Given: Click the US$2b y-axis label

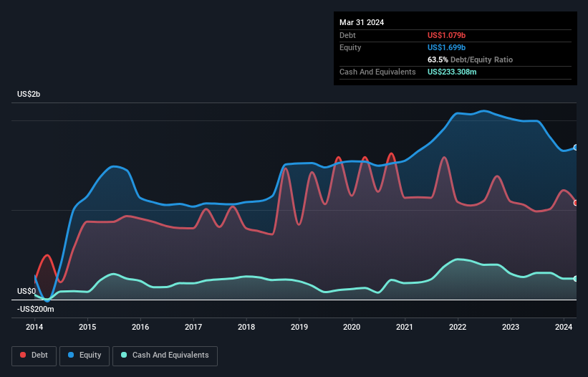Looking at the screenshot, I should point(29,95).
